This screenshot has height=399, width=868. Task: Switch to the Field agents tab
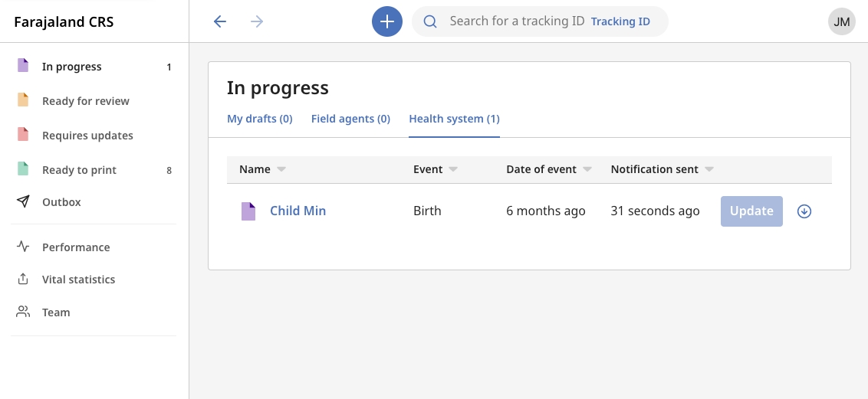point(350,119)
